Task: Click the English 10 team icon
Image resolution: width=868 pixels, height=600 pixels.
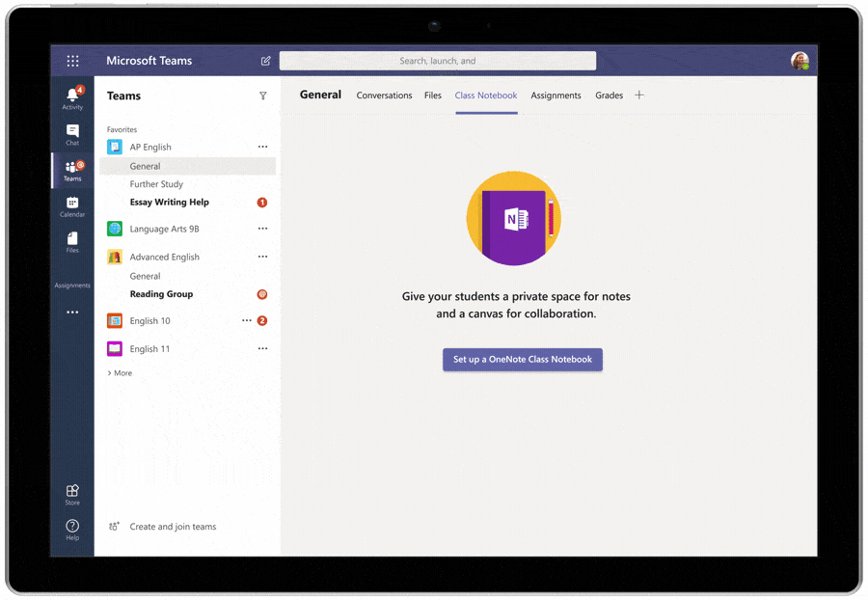Action: pyautogui.click(x=115, y=320)
